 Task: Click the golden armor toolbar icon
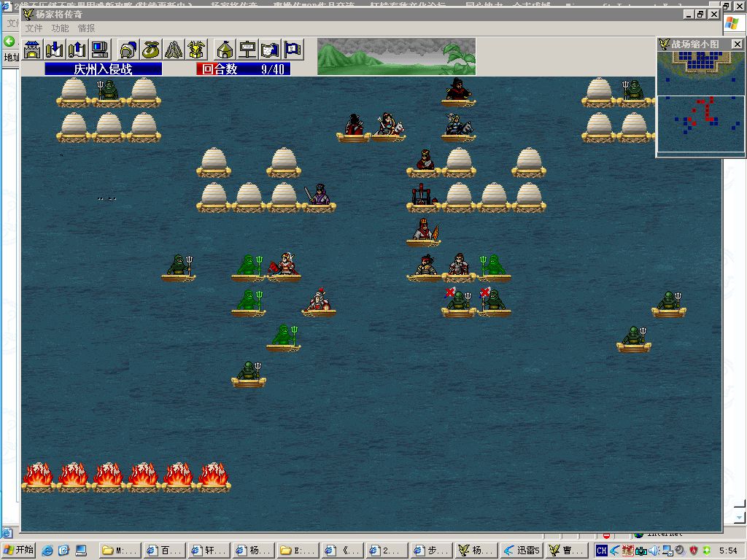point(197,50)
